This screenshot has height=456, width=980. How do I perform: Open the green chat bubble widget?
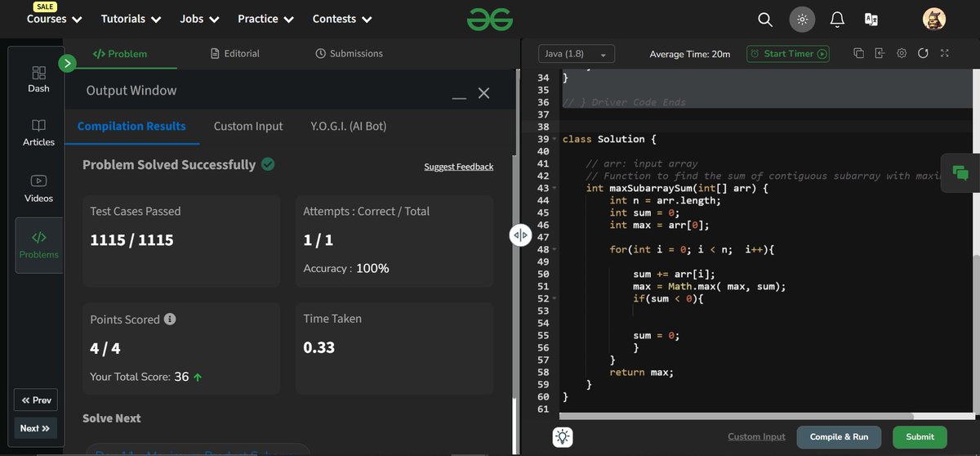pos(960,172)
